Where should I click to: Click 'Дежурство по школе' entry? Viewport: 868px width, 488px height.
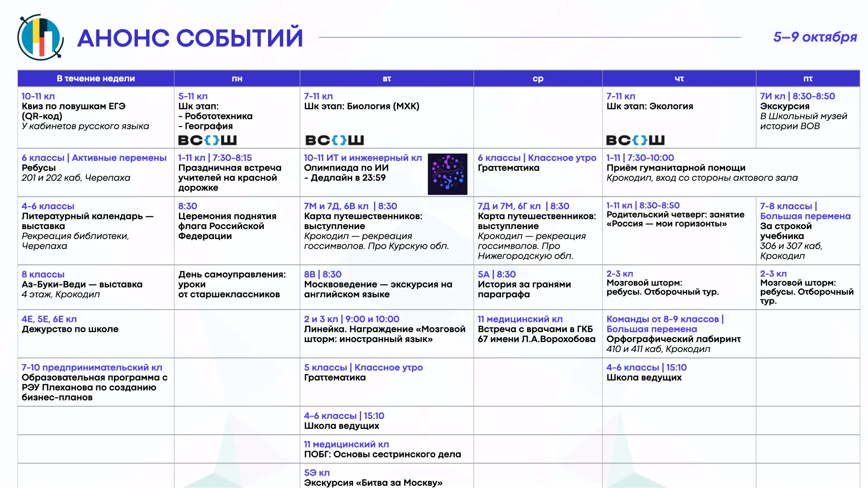tap(70, 329)
